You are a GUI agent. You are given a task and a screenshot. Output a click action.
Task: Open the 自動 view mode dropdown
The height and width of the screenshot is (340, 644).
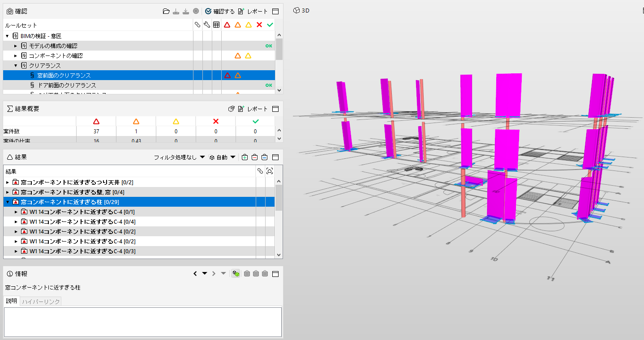tap(223, 157)
